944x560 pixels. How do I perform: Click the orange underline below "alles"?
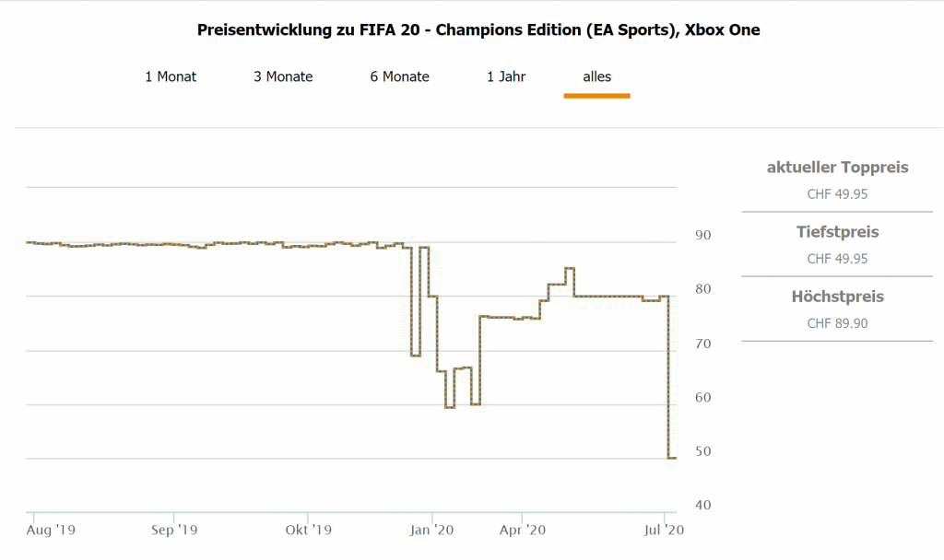(596, 95)
